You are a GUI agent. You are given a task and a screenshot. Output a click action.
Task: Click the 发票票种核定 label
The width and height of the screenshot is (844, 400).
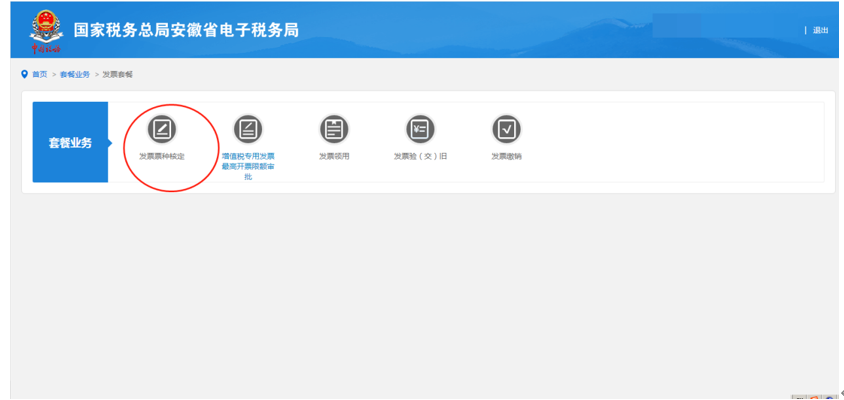pos(162,157)
